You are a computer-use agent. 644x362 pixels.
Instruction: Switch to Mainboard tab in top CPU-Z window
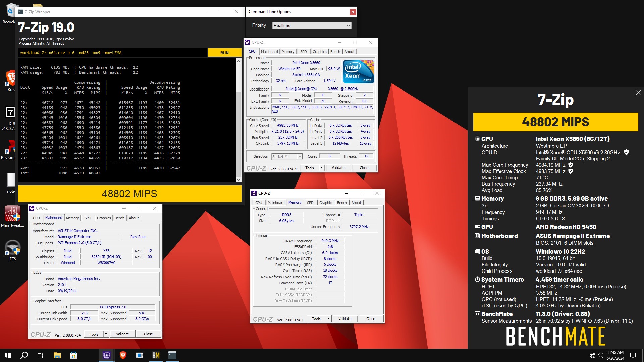tap(269, 52)
